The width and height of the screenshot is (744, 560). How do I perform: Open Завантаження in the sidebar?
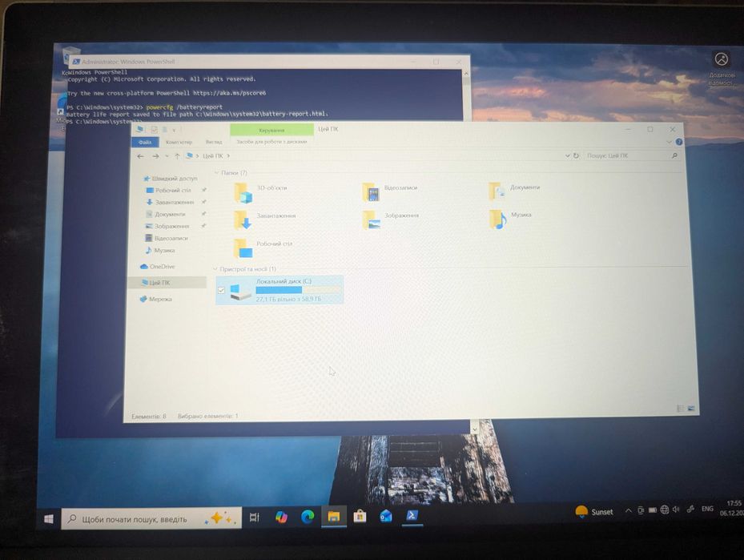click(170, 202)
